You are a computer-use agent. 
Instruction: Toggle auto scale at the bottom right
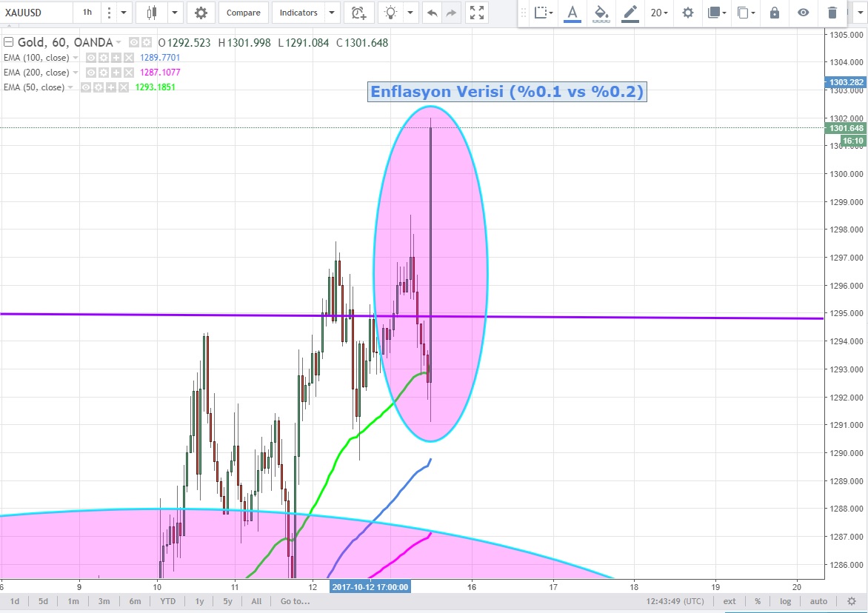818,601
